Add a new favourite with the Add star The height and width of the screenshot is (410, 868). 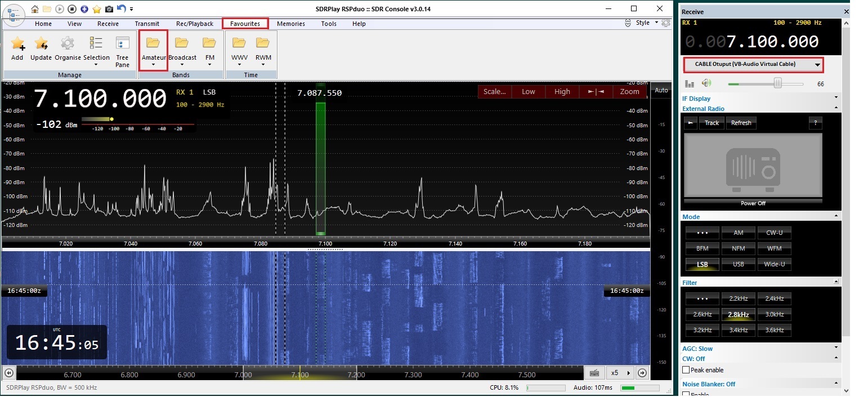click(17, 49)
